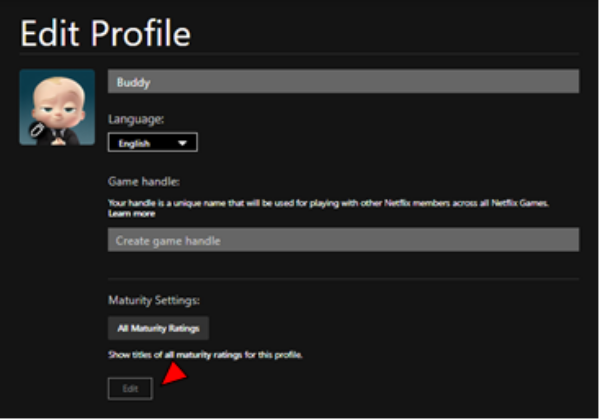Focus the Create game handle field

click(x=343, y=240)
